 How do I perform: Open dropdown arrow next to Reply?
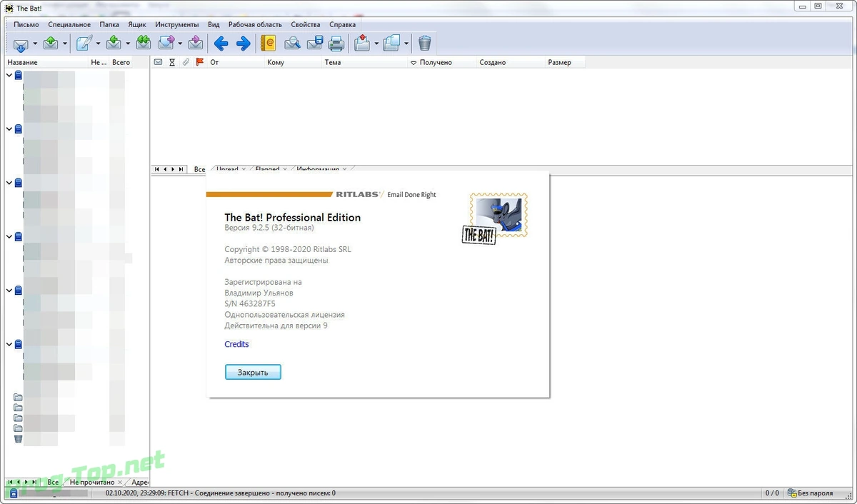(128, 44)
